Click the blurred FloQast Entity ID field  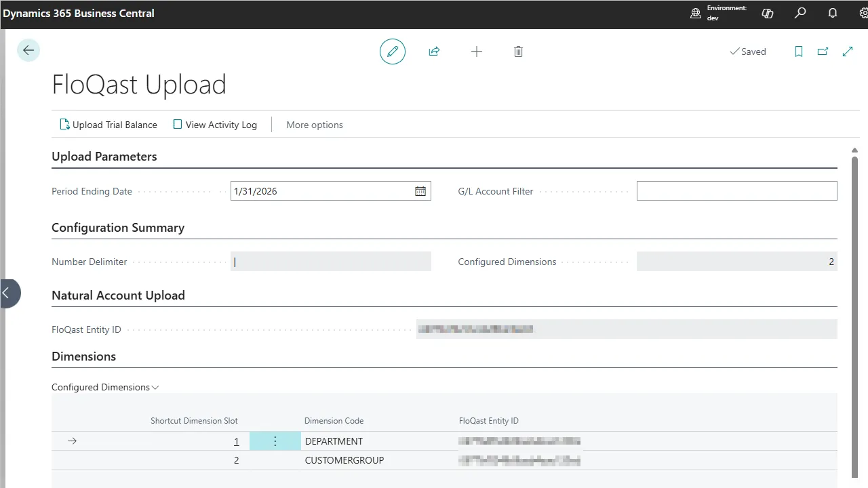pyautogui.click(x=627, y=329)
